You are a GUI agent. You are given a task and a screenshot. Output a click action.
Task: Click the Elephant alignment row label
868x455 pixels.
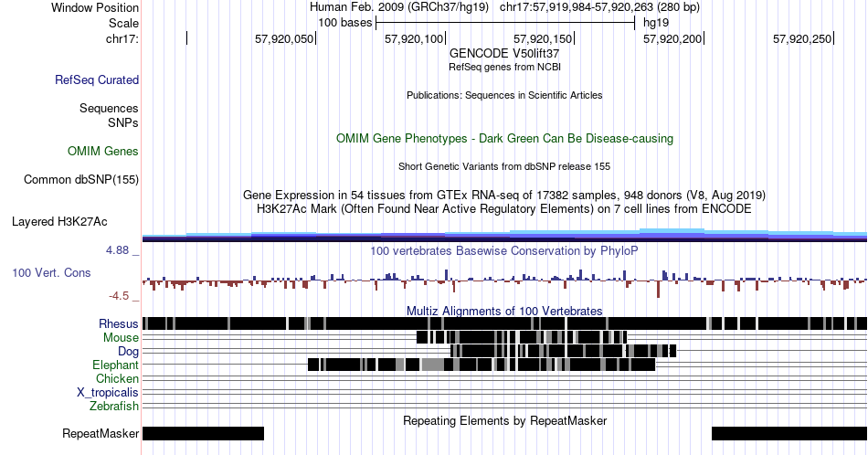click(115, 365)
